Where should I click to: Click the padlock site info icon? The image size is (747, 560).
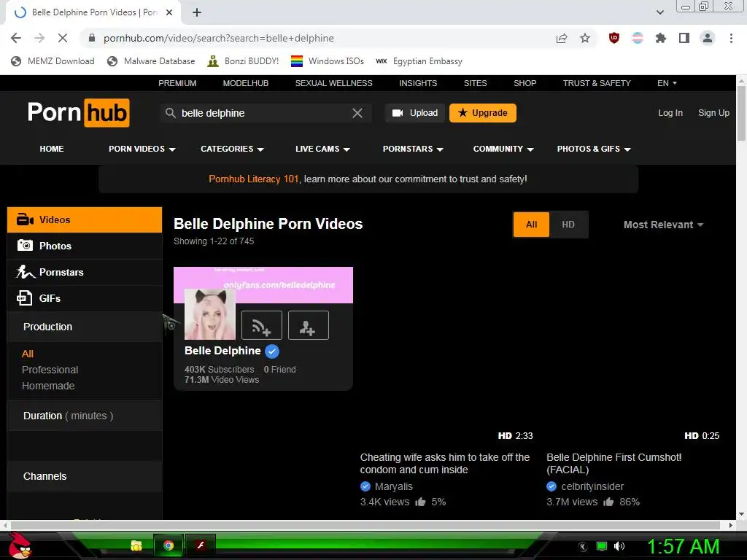click(x=92, y=38)
